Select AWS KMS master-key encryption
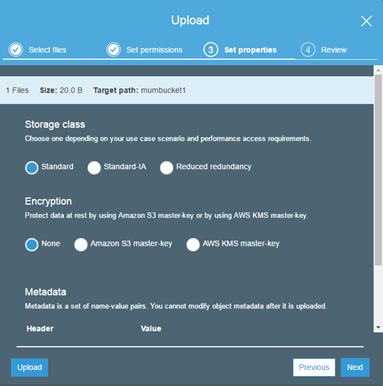Screen dimensions: 383x386 click(x=193, y=244)
